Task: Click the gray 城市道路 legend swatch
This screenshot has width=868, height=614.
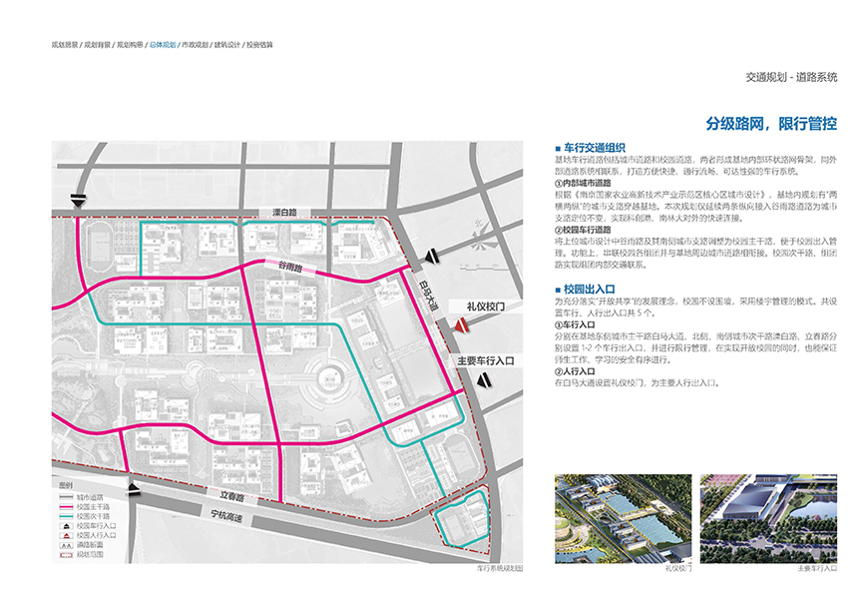Action: (x=66, y=497)
